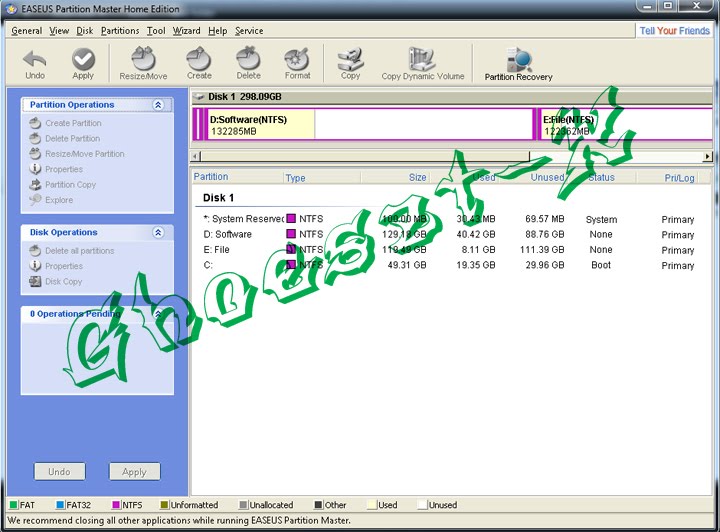The height and width of the screenshot is (532, 720).
Task: Open the Wizard menu
Action: pyautogui.click(x=186, y=31)
